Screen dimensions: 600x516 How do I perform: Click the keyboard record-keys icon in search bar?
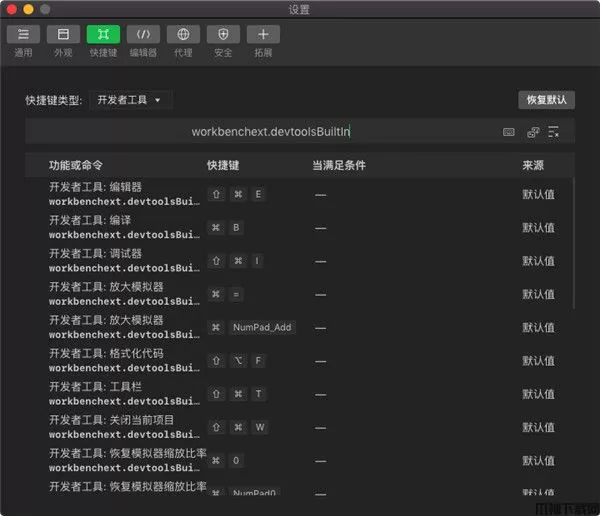pos(509,132)
